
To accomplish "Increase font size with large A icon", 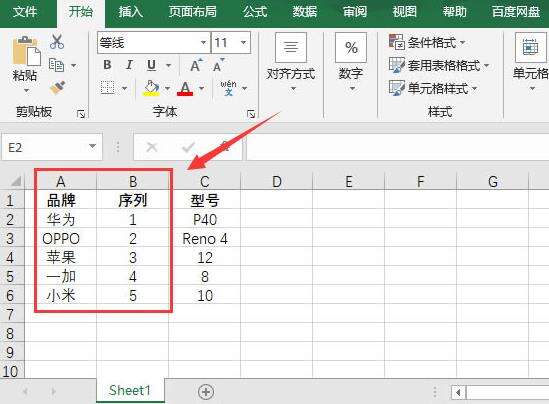I will tap(196, 65).
